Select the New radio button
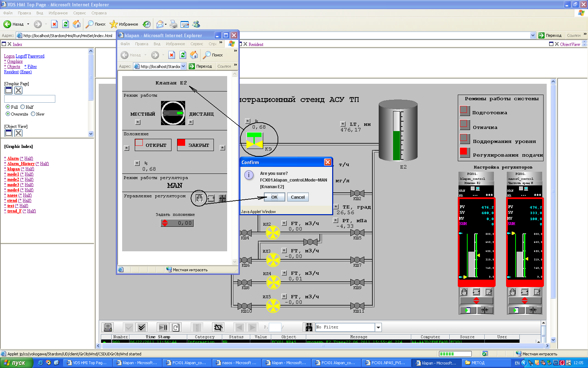 [33, 114]
